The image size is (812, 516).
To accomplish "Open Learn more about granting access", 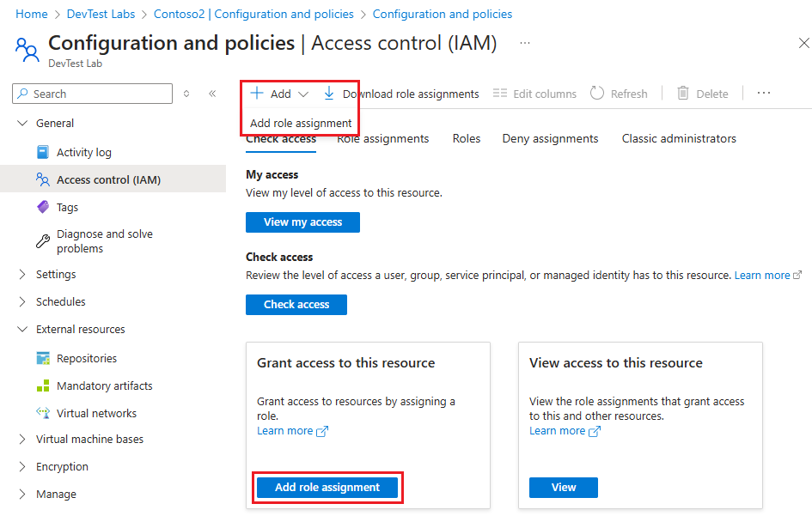I will (287, 430).
